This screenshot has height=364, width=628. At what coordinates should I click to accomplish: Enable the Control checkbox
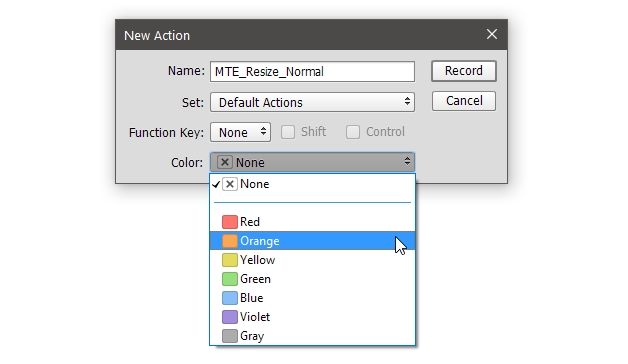pyautogui.click(x=352, y=132)
